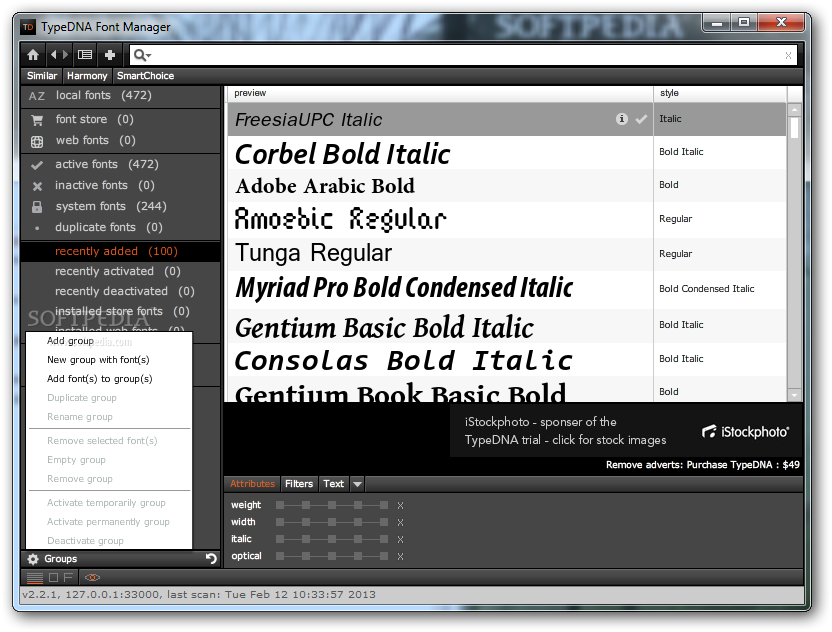Click Groups refresh arrow icon

click(211, 559)
